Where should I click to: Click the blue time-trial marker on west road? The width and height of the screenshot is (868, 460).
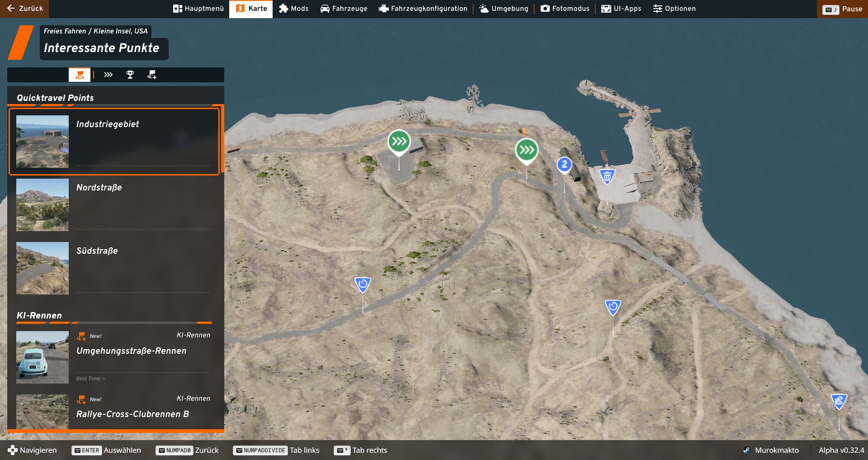pyautogui.click(x=363, y=284)
